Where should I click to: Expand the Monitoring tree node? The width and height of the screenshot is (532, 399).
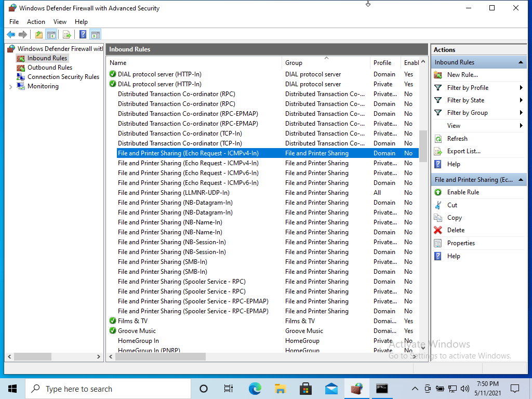10,87
